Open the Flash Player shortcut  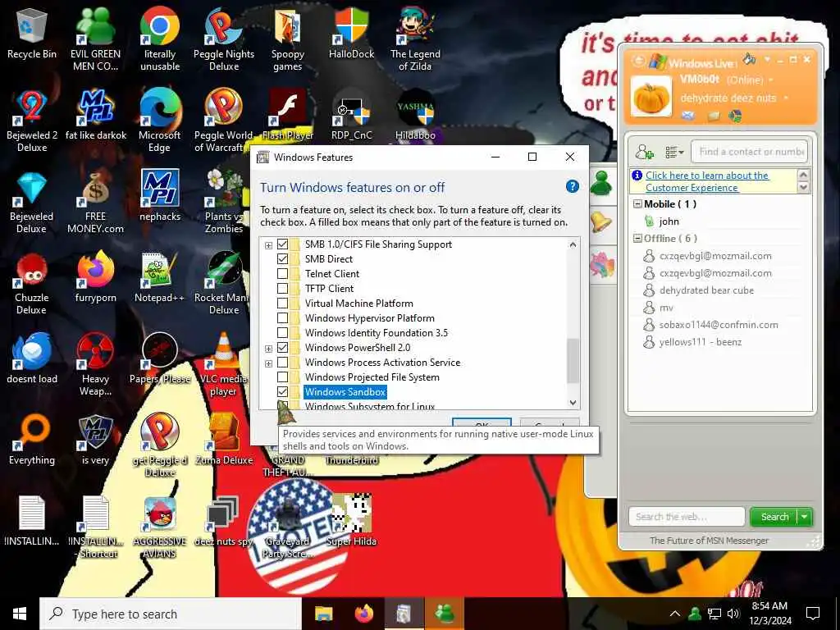(x=288, y=114)
